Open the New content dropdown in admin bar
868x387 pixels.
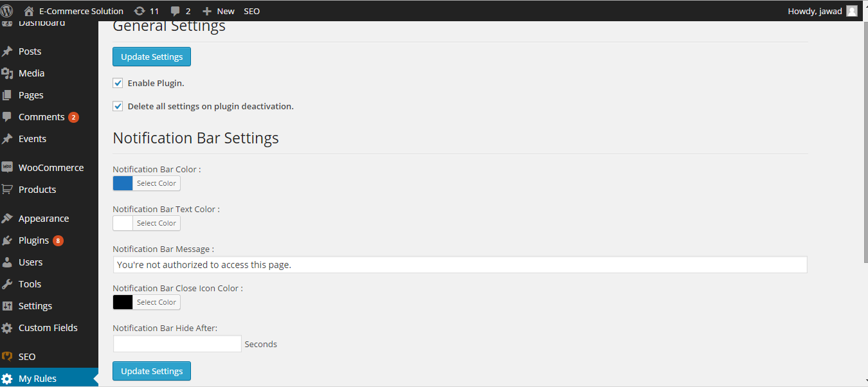219,11
